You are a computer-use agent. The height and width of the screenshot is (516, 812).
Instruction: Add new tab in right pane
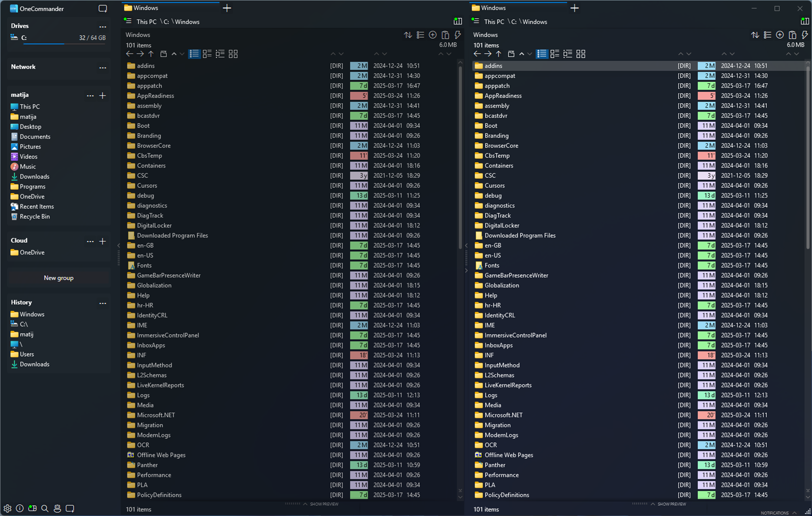(x=574, y=8)
